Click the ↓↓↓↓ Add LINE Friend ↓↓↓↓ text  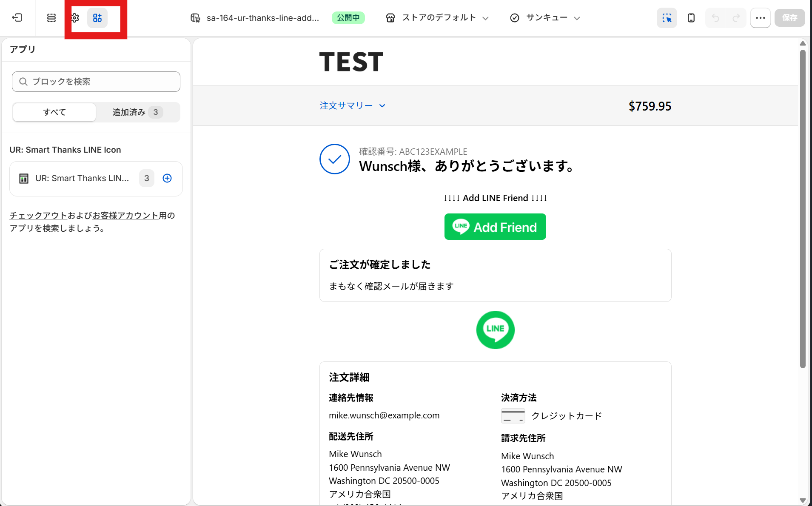[x=496, y=198]
